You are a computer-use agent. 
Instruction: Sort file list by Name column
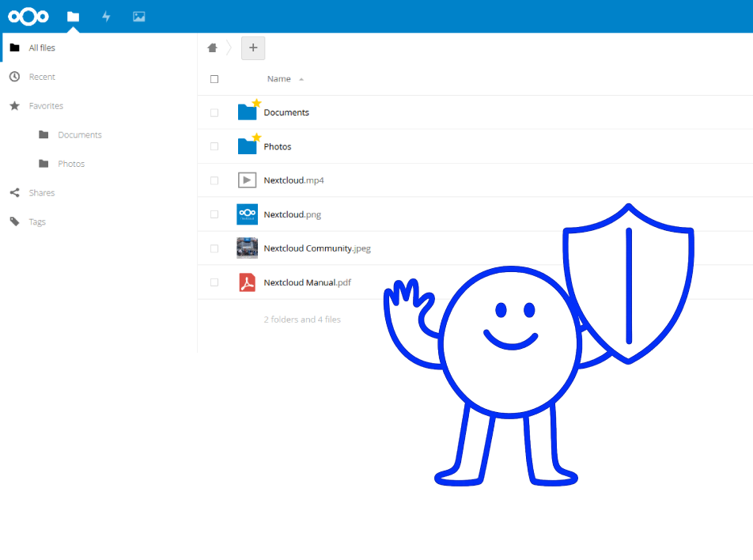pos(279,79)
